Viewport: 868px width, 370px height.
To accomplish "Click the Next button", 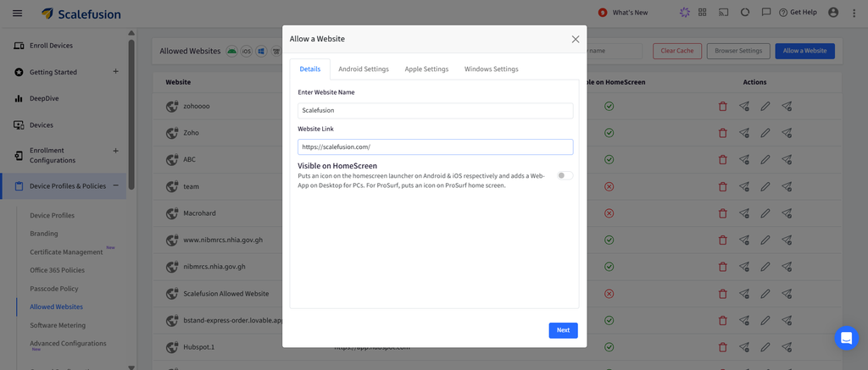I will [x=563, y=330].
